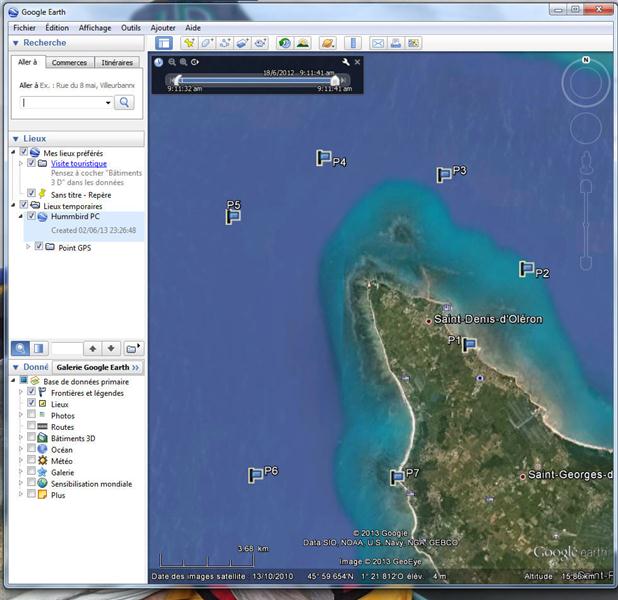Click the P7 flag placemark
The height and width of the screenshot is (600, 618).
click(397, 477)
